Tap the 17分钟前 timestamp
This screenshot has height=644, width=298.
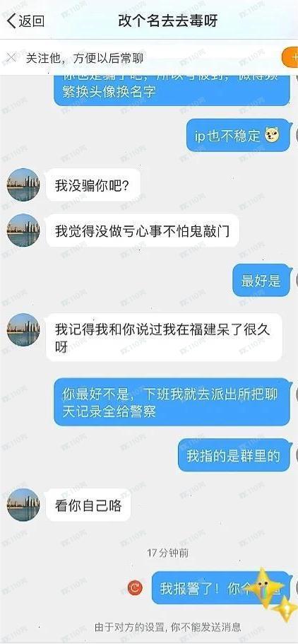[x=167, y=553]
